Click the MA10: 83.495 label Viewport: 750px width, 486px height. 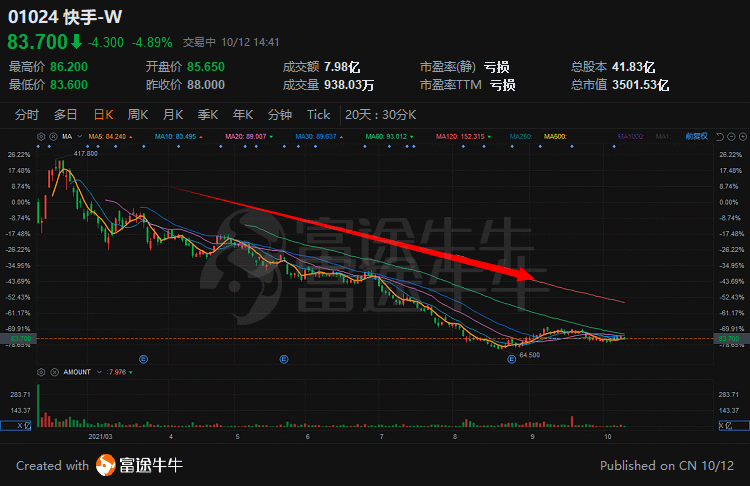point(176,137)
